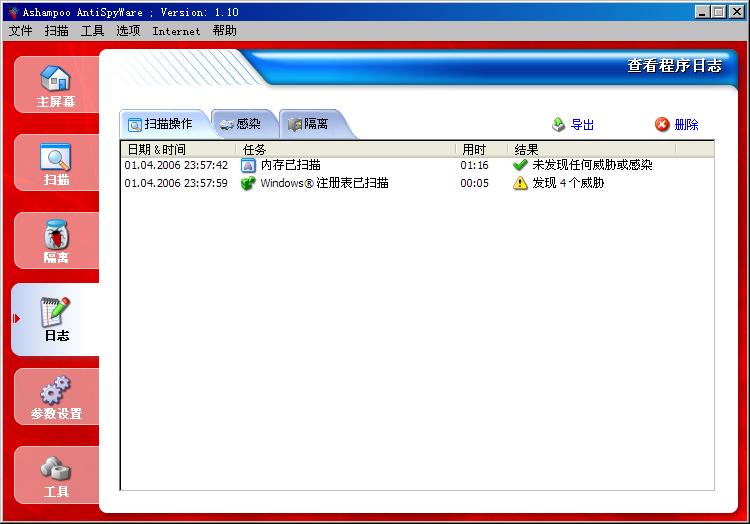750x524 pixels.
Task: Open the 文件 menu
Action: pyautogui.click(x=21, y=31)
